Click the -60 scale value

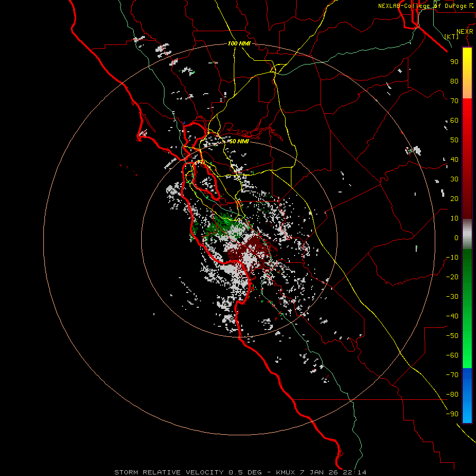click(452, 355)
